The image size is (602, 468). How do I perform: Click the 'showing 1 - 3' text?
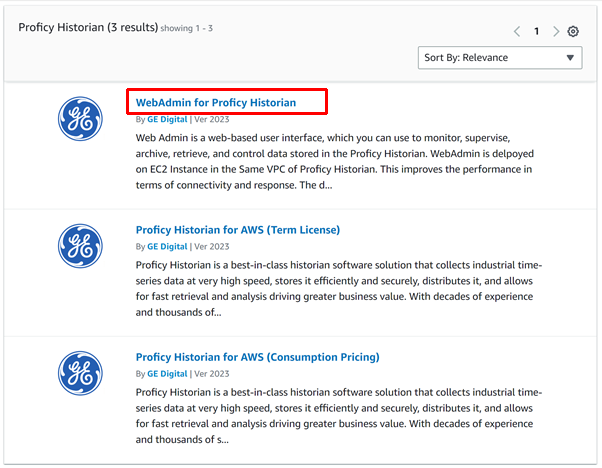click(x=187, y=28)
